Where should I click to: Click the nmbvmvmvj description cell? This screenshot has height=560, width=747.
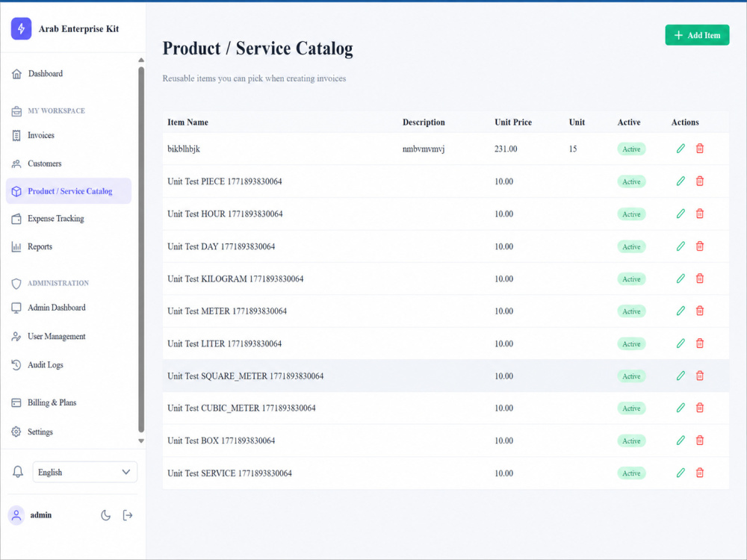424,149
